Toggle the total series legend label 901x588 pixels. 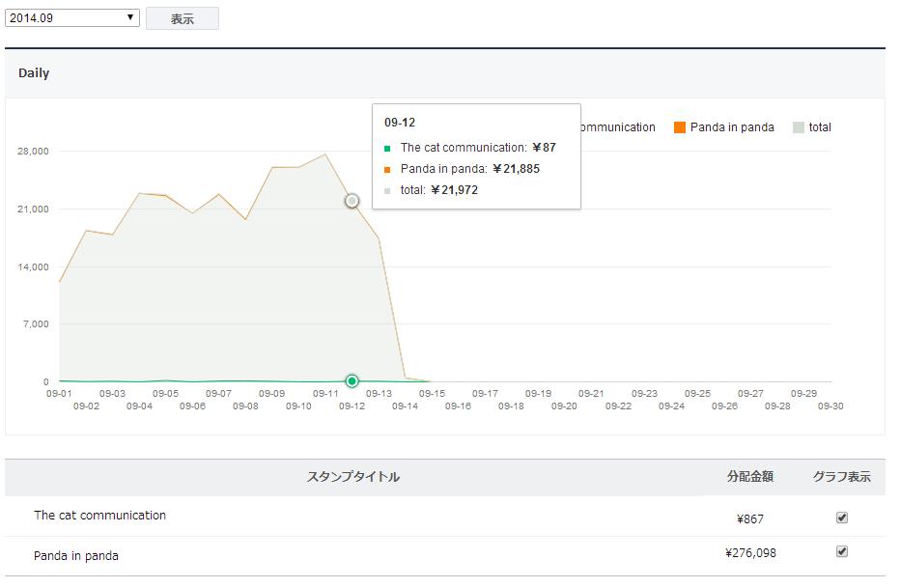point(820,127)
